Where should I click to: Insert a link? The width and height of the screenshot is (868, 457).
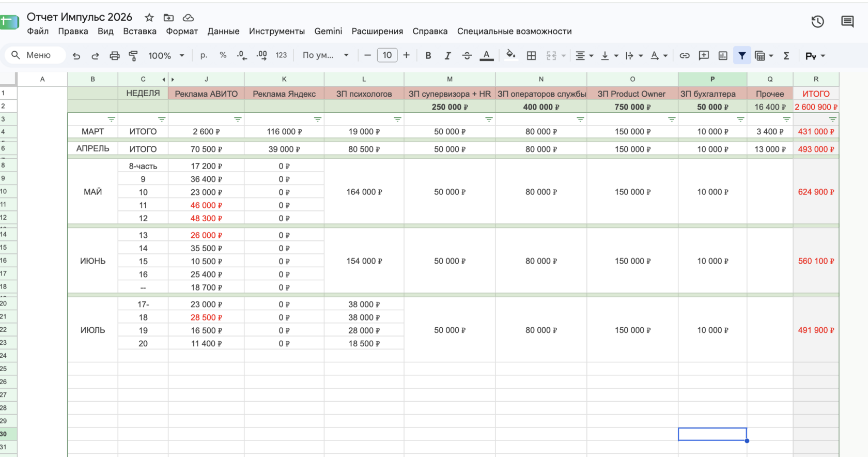click(685, 56)
